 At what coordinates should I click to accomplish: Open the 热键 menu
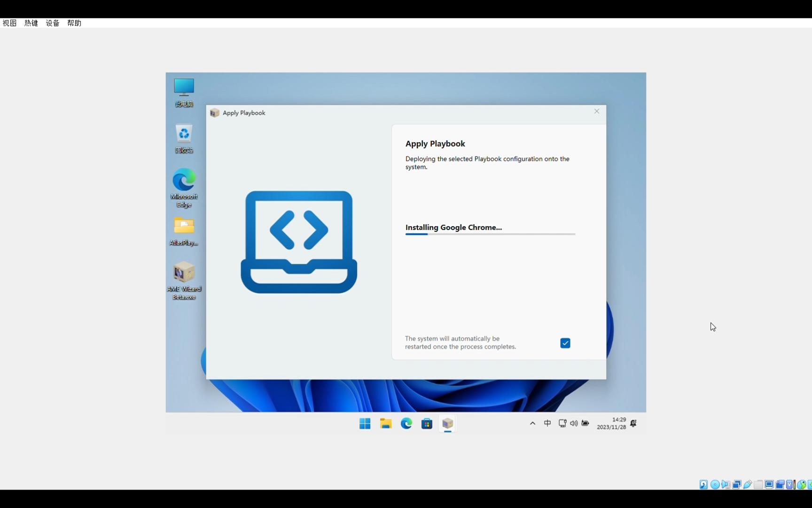click(31, 23)
